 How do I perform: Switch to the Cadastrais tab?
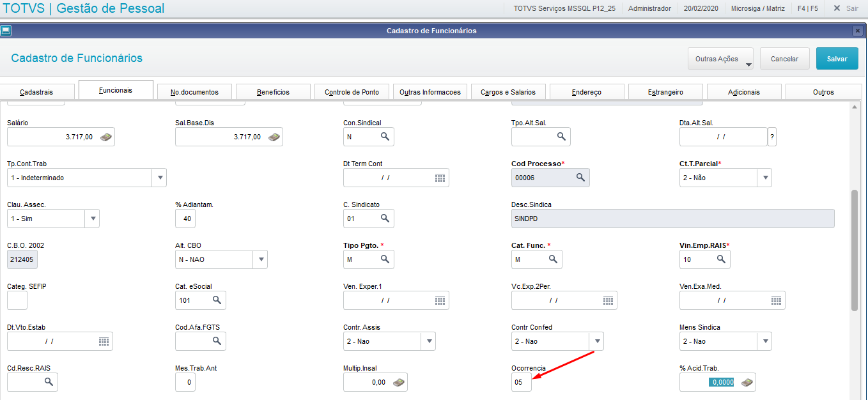pos(36,92)
